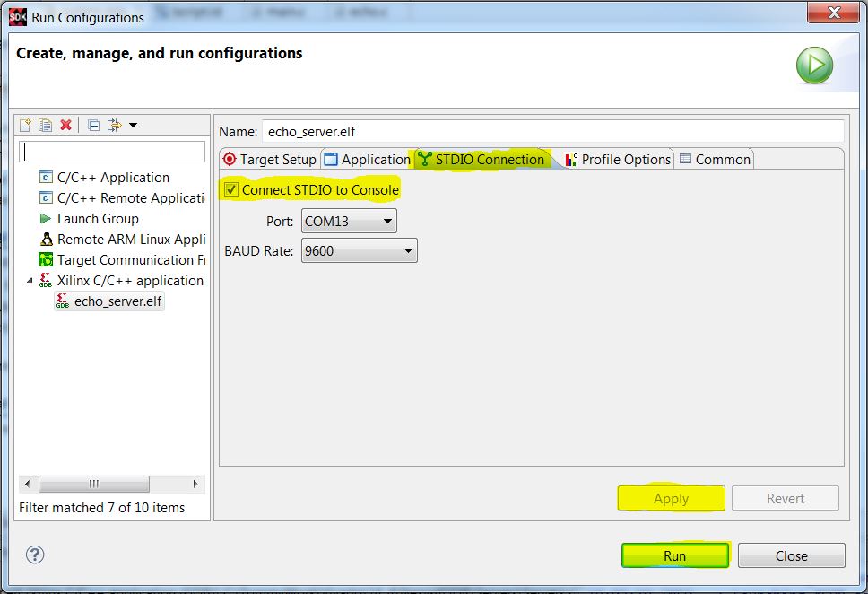Click the Duplicate launch configuration icon
Viewport: 868px width, 594px height.
click(x=46, y=126)
